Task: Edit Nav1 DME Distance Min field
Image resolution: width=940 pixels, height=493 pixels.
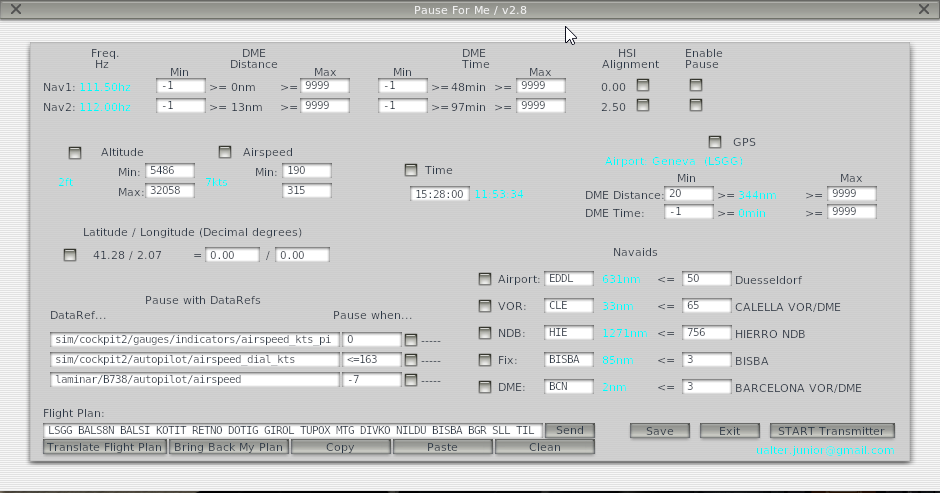Action: point(180,86)
